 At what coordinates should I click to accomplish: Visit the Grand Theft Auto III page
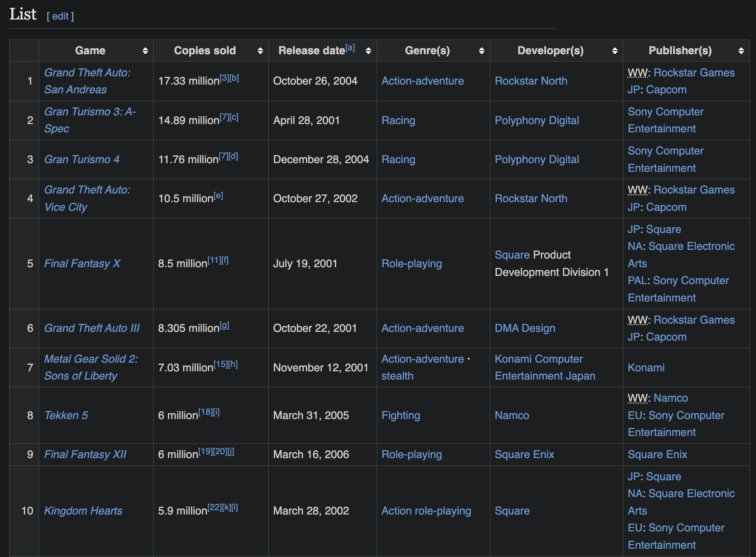[x=92, y=328]
